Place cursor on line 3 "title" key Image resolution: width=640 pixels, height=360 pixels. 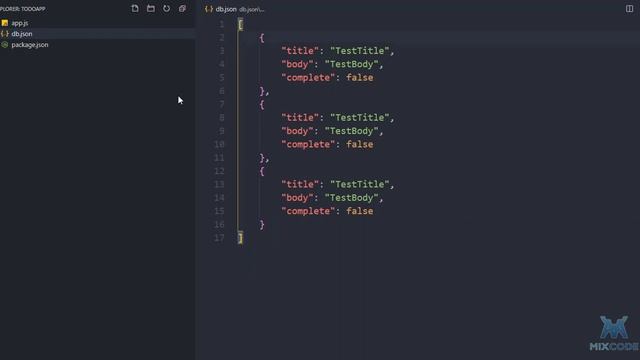click(300, 51)
